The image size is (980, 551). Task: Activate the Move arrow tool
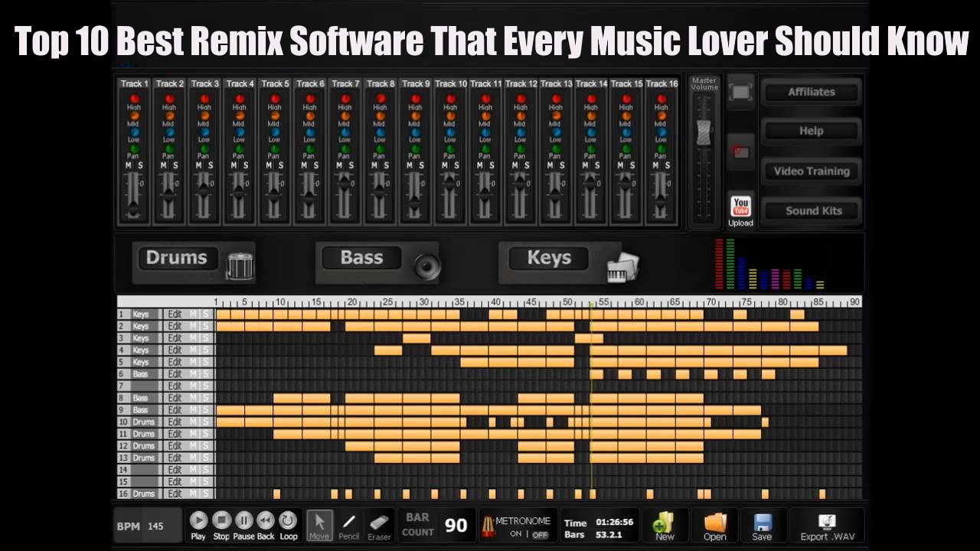coord(319,524)
